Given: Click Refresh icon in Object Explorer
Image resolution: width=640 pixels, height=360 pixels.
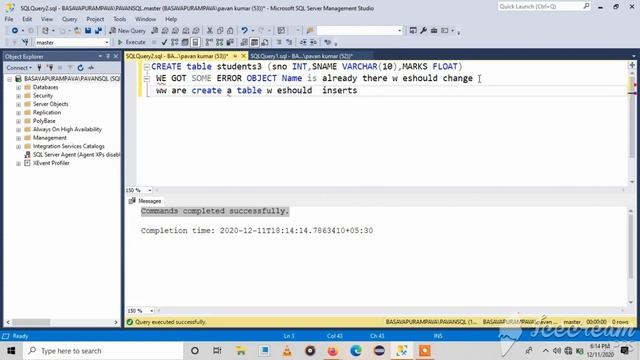Looking at the screenshot, I should pyautogui.click(x=80, y=68).
